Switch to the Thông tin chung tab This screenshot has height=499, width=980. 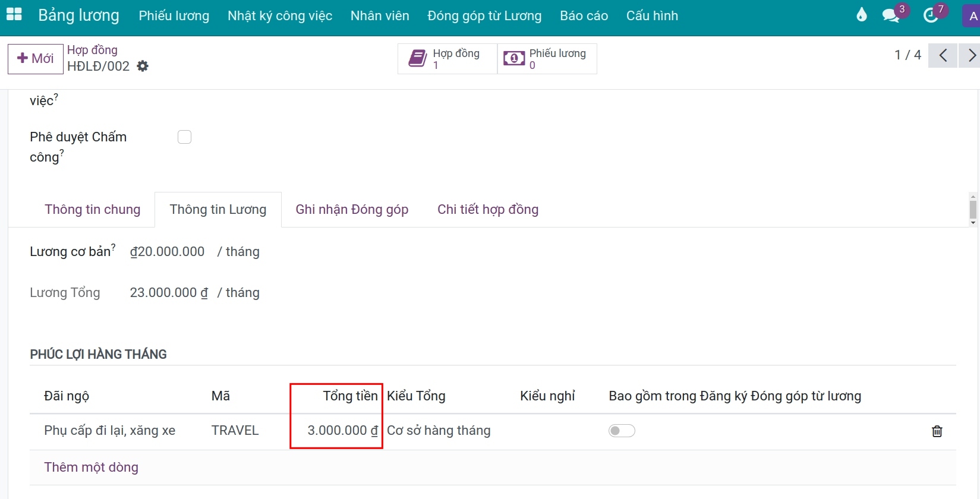click(93, 210)
